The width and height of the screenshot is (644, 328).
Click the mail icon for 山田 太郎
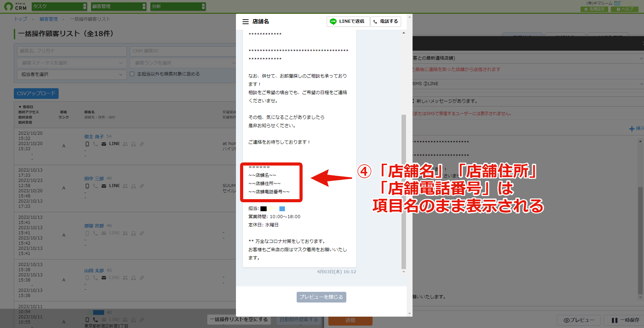104,278
